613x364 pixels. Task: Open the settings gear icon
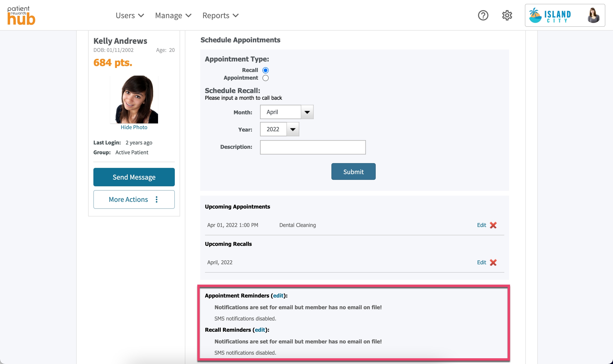point(507,16)
